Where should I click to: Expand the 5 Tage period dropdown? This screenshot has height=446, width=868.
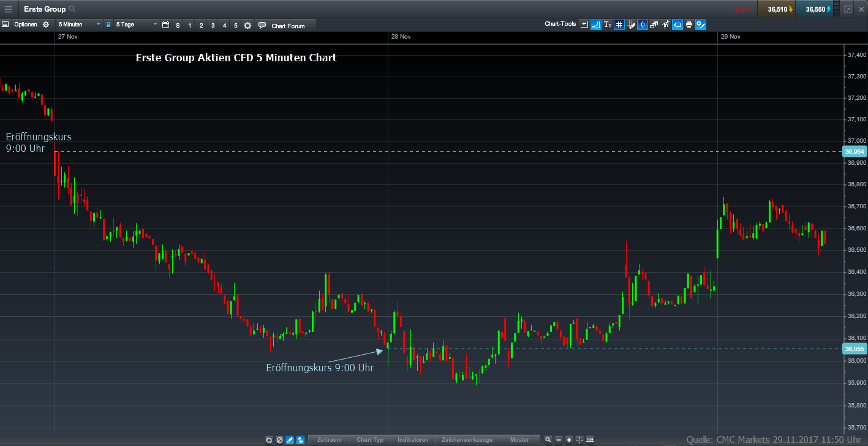[x=137, y=25]
